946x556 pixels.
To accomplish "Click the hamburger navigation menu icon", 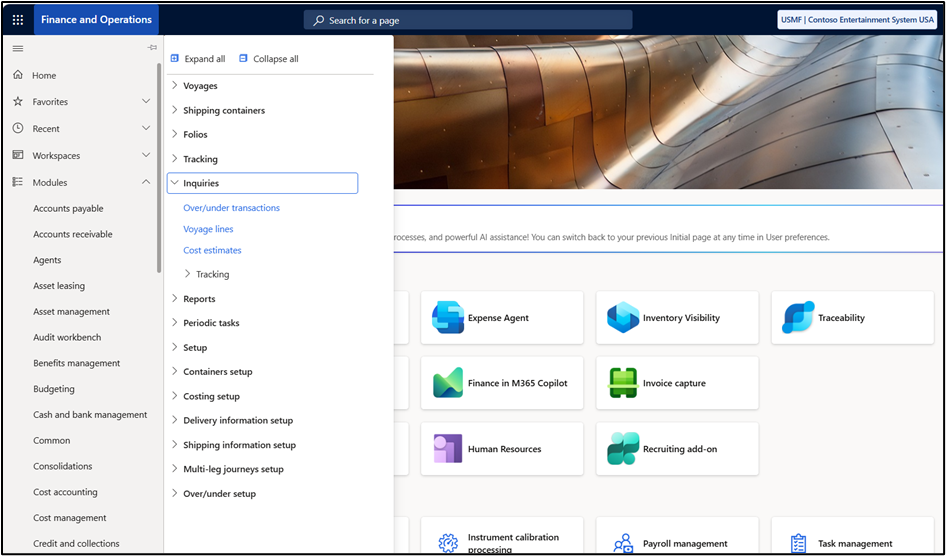I will click(18, 48).
